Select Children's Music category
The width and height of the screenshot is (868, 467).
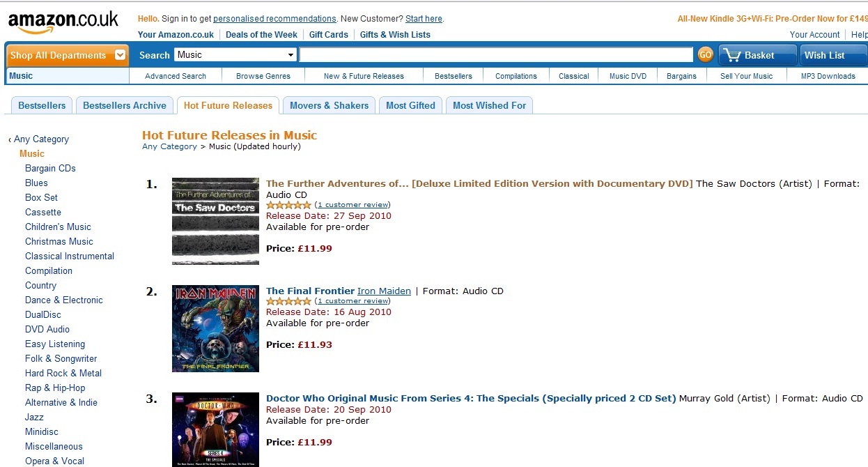point(58,227)
